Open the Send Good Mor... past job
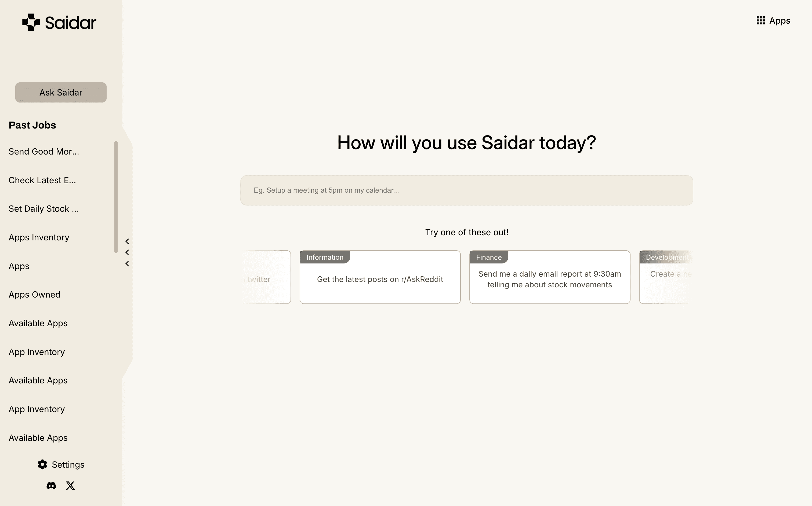 [44, 151]
